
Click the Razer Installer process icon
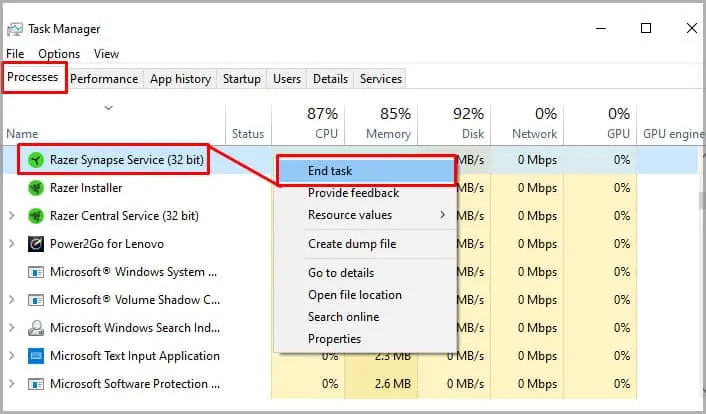(36, 188)
